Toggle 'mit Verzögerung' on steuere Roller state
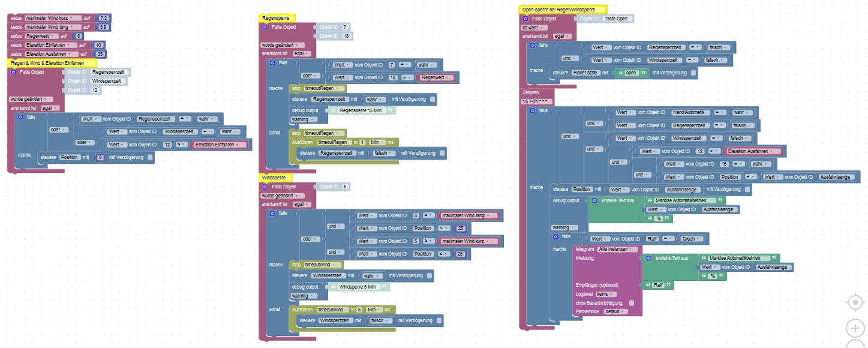 point(693,73)
